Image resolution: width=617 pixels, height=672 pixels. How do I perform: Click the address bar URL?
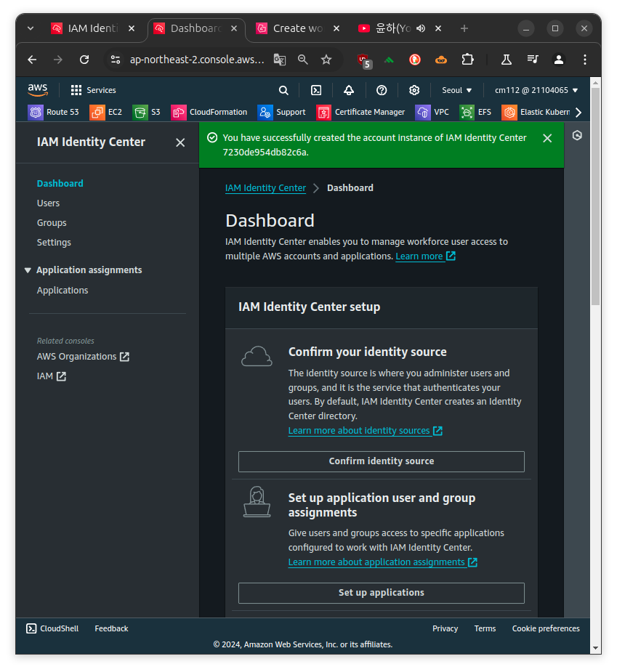click(x=197, y=60)
